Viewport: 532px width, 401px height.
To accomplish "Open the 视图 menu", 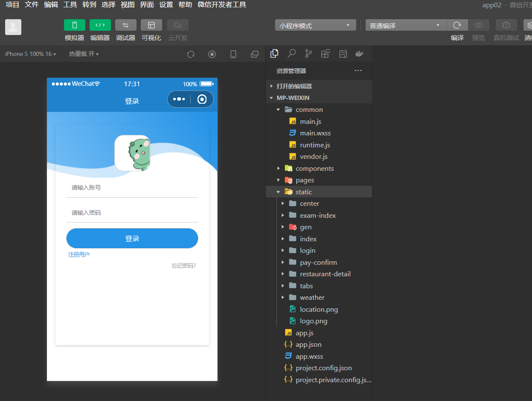I will (x=128, y=5).
